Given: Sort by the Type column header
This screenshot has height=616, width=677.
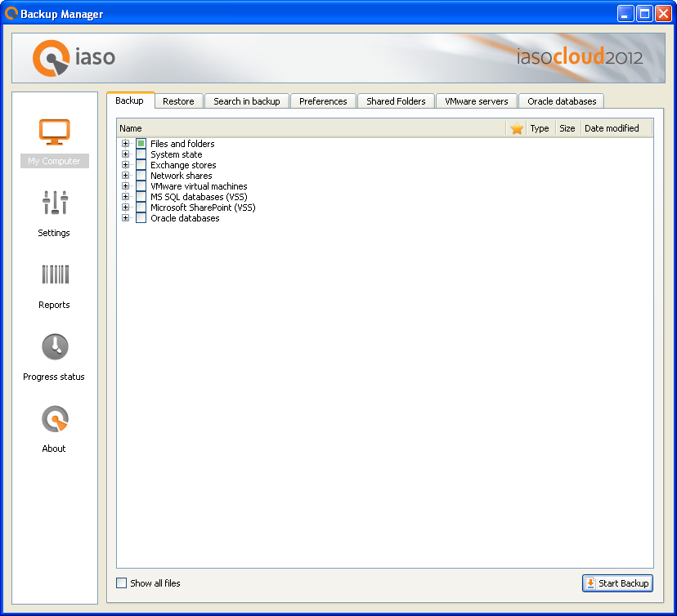Looking at the screenshot, I should tap(540, 128).
